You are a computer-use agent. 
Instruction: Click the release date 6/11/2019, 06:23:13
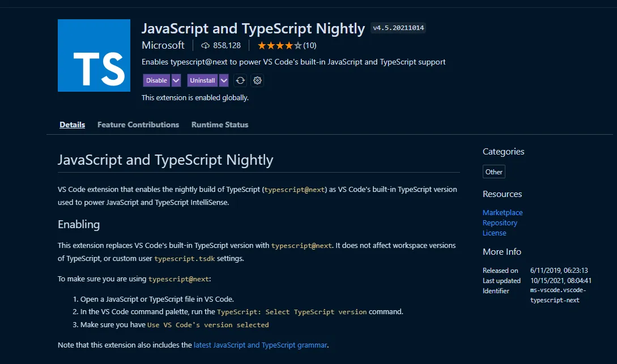click(x=559, y=271)
